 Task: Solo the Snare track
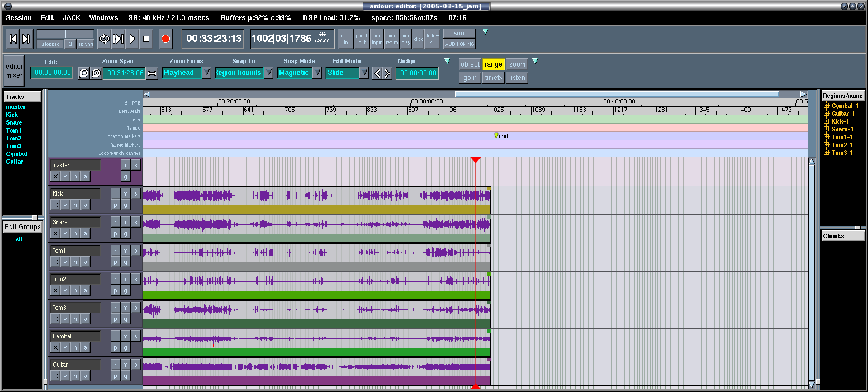[135, 222]
